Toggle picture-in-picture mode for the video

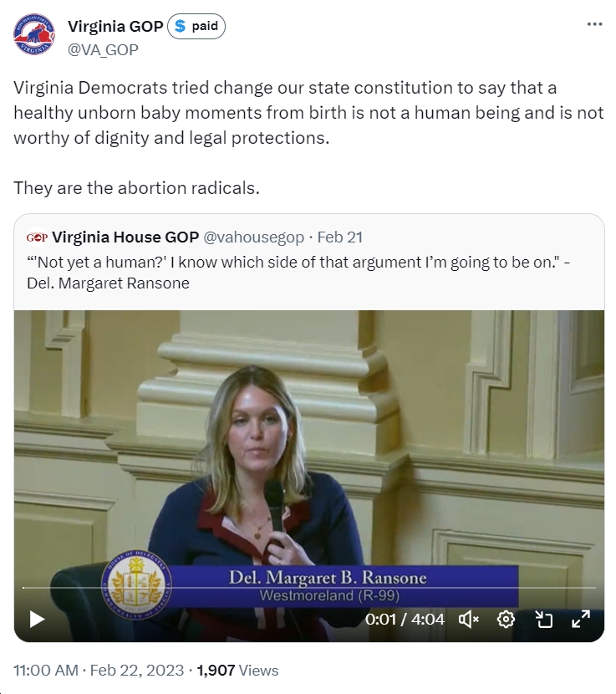click(544, 619)
